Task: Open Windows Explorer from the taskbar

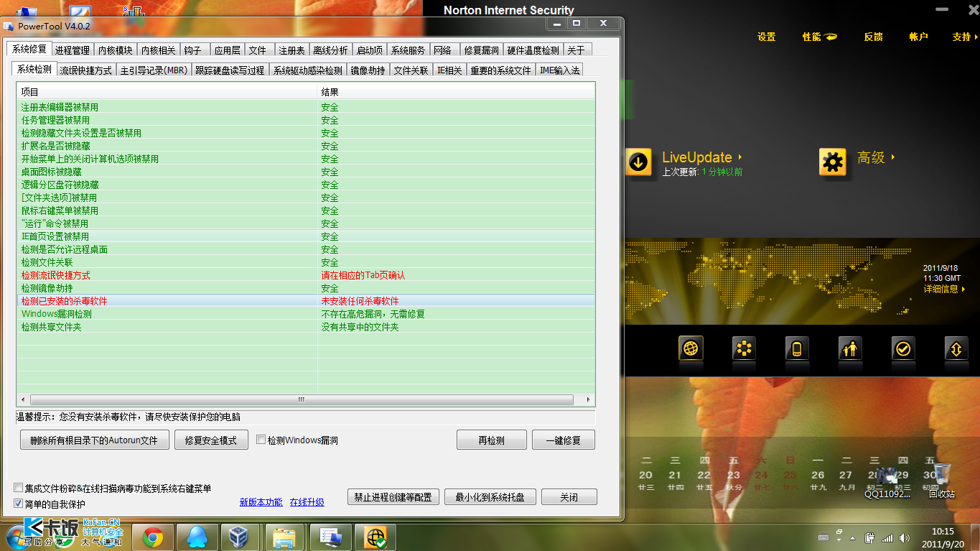Action: tap(285, 537)
